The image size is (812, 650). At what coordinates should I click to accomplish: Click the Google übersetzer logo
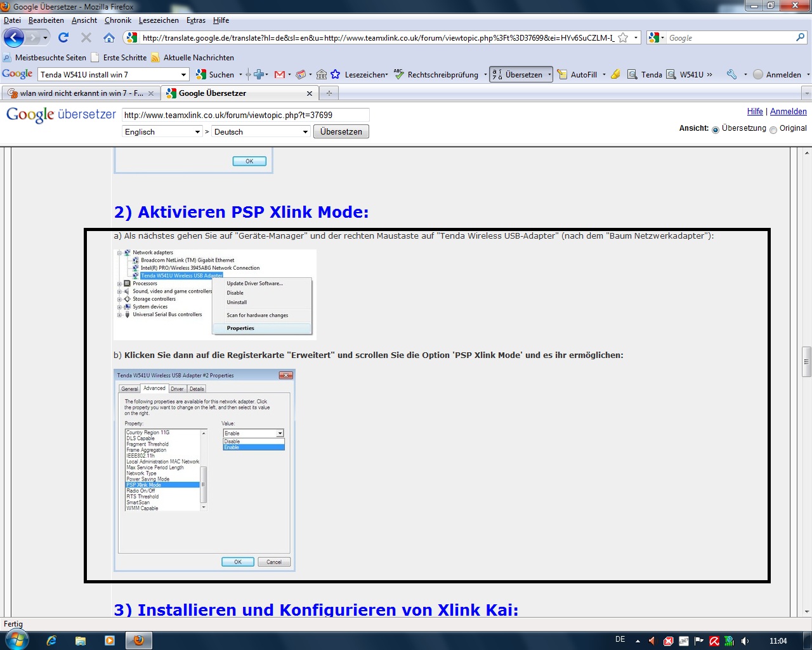click(x=61, y=115)
